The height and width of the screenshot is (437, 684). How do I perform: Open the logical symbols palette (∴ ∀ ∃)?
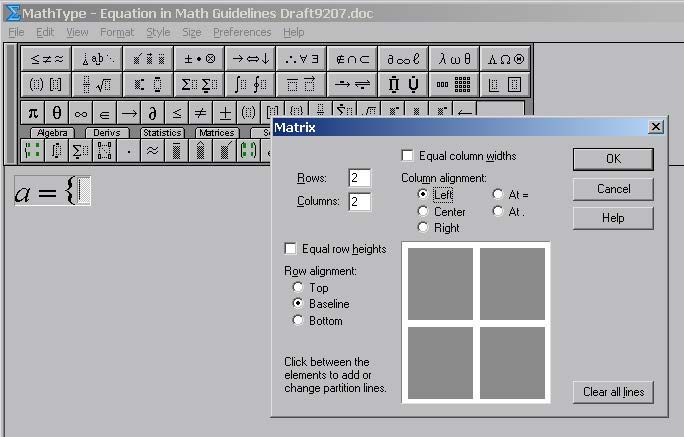301,59
